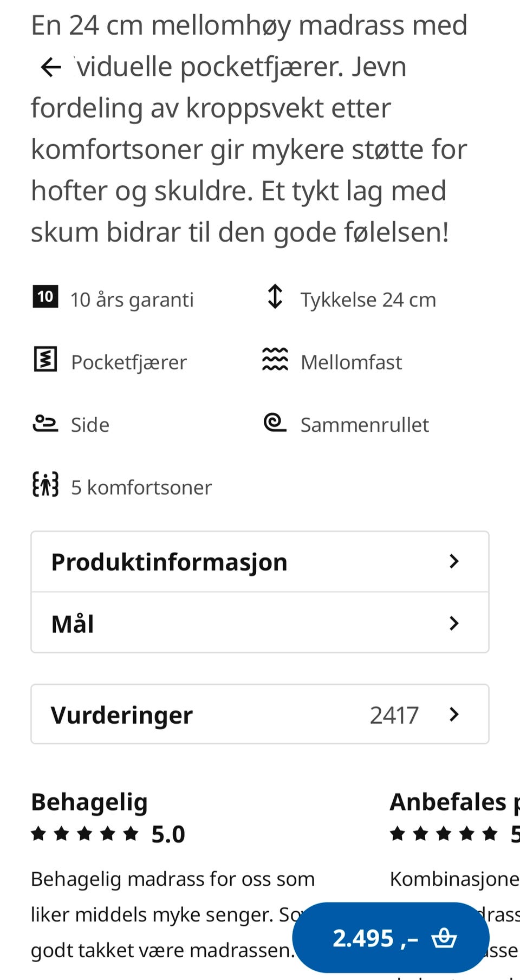
Task: Tap the 5 komfortsoner body icon
Action: pyautogui.click(x=45, y=484)
